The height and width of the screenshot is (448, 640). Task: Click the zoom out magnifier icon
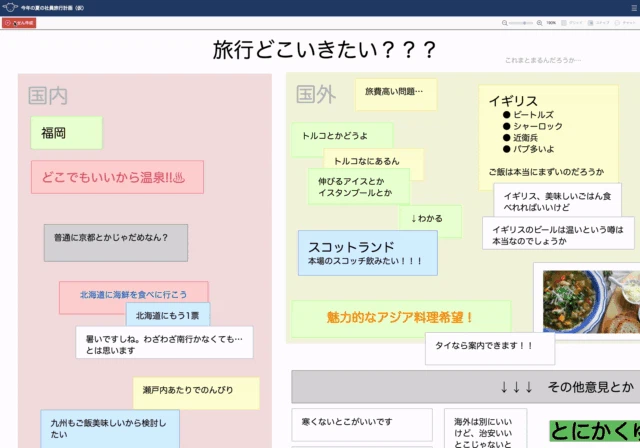(504, 23)
